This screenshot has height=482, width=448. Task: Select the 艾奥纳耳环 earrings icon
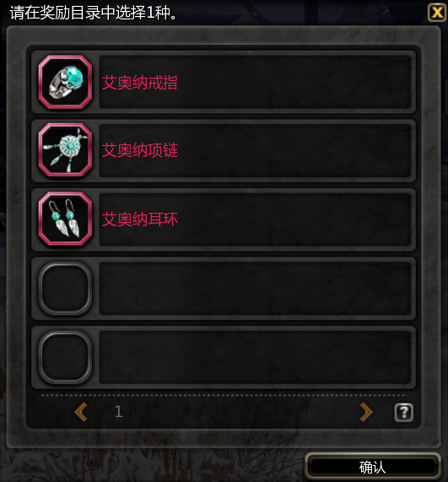tap(65, 219)
